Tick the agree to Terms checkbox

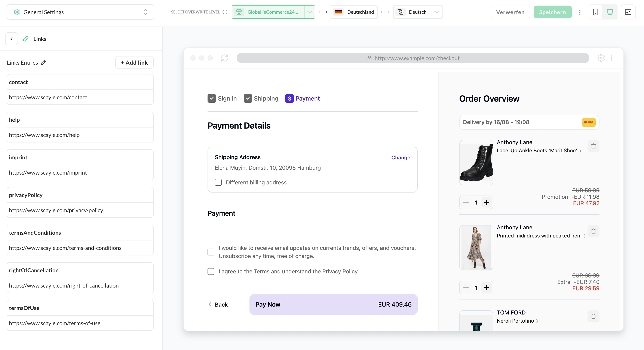[x=211, y=271]
